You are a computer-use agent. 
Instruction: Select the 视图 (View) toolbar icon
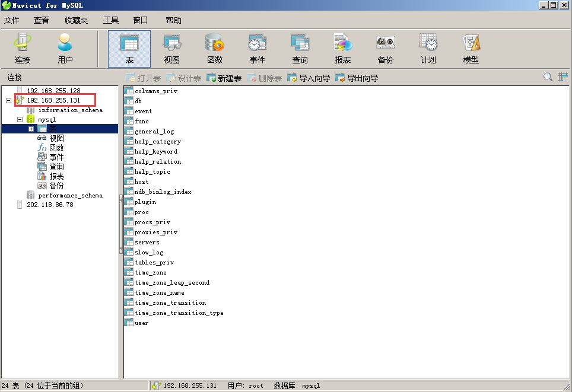click(172, 49)
